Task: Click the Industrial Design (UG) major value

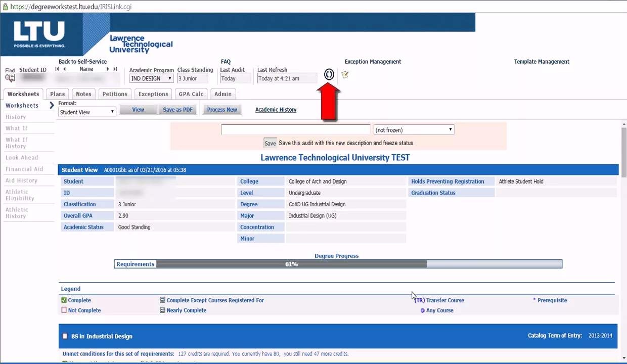Action: 312,216
